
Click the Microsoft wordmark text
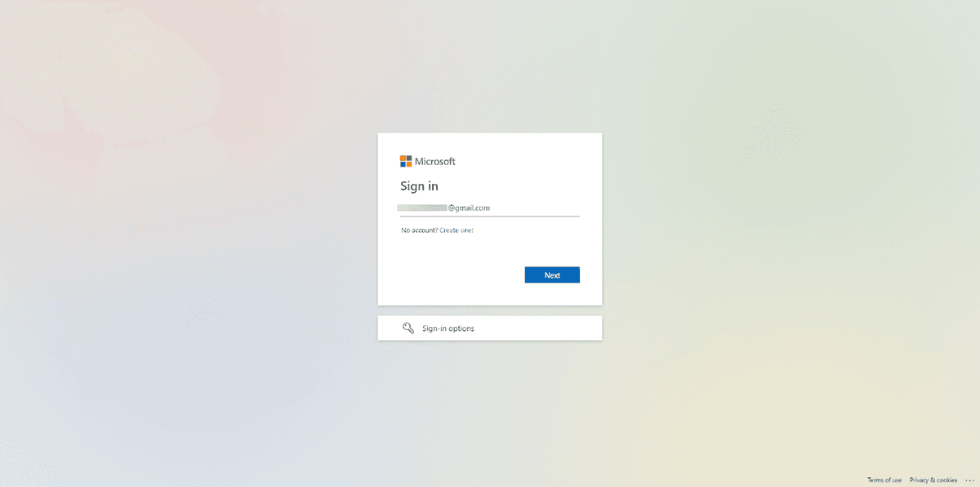[435, 162]
